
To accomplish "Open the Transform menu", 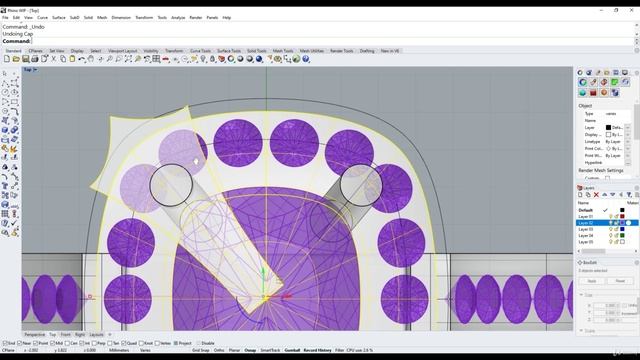I will click(x=144, y=18).
